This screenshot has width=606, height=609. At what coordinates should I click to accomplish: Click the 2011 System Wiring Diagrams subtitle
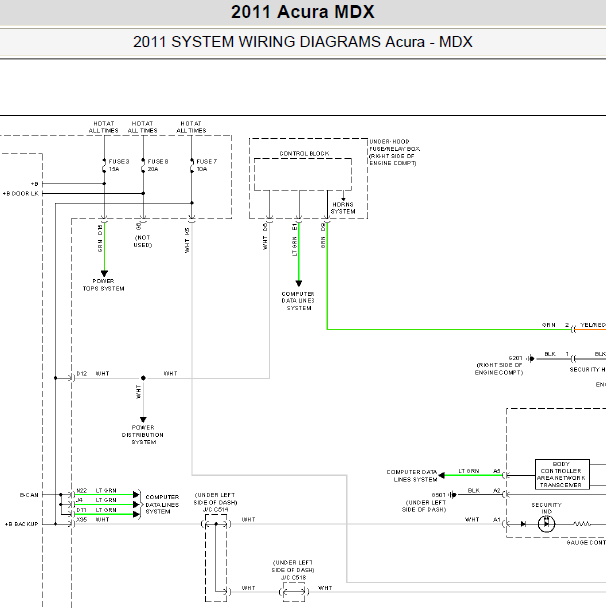pos(302,42)
